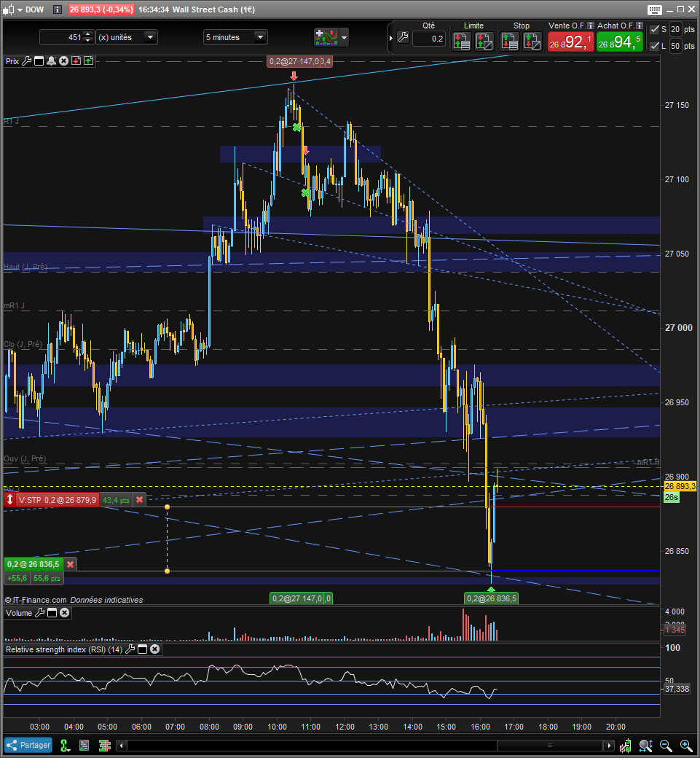Click current price tag 26 893,3
The width and height of the screenshot is (700, 758).
(680, 486)
